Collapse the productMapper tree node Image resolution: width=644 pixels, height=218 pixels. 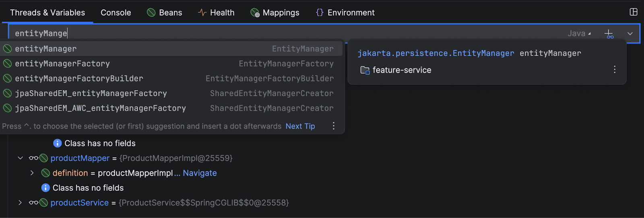pyautogui.click(x=20, y=158)
